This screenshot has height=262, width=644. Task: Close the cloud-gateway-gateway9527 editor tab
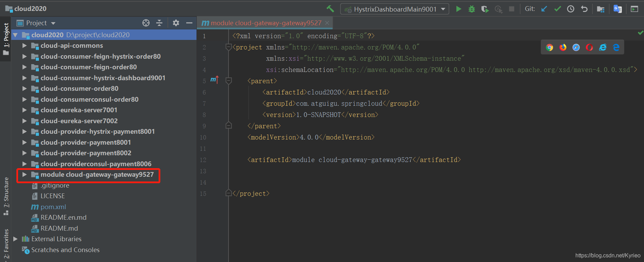tap(327, 23)
